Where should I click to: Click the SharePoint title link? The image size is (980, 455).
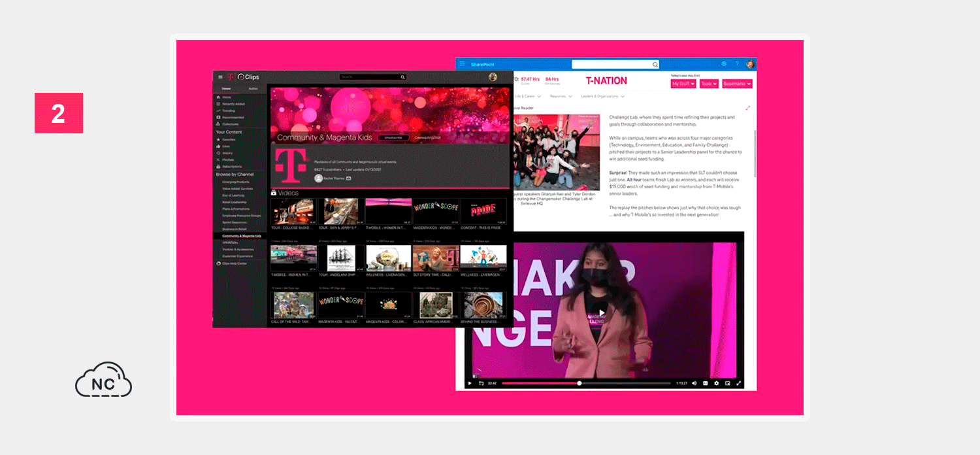(483, 64)
